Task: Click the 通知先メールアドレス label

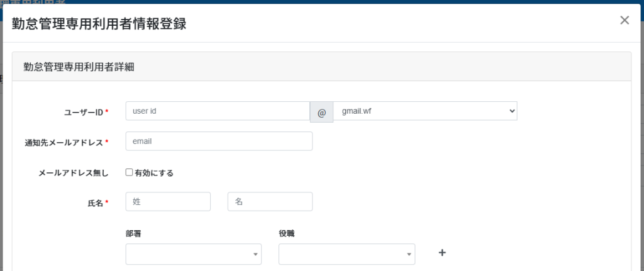Action: pyautogui.click(x=63, y=142)
